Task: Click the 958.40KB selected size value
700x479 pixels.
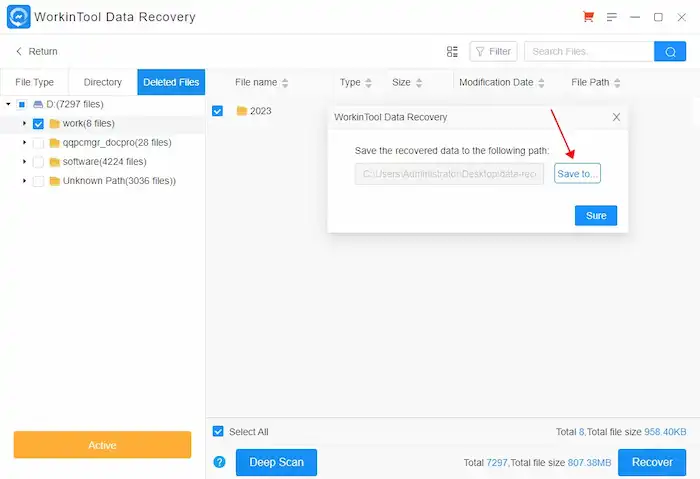Action: coord(665,432)
